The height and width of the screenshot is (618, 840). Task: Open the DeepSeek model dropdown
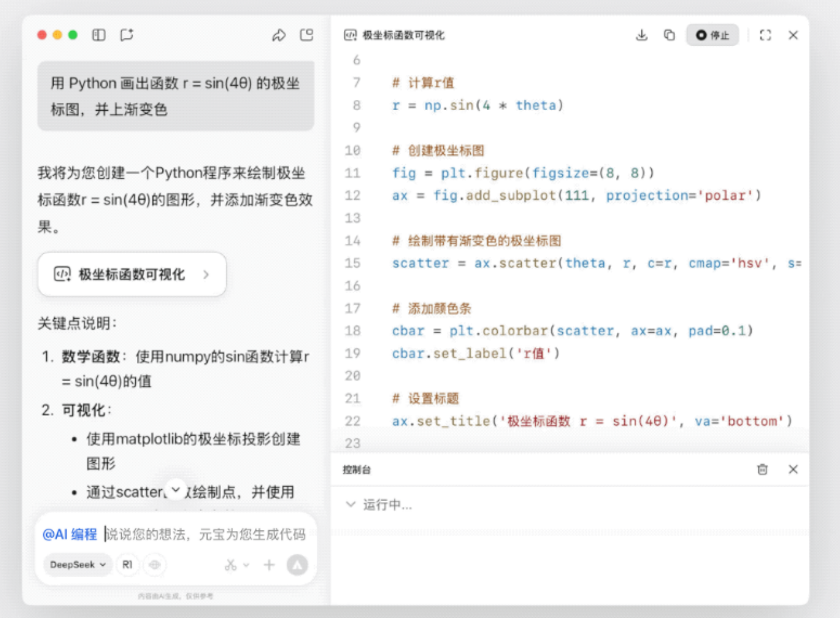pos(77,565)
